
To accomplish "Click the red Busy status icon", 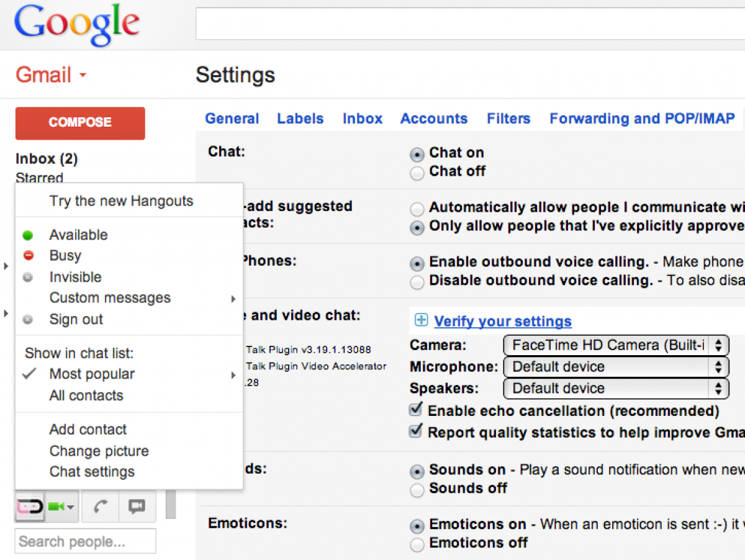I will (28, 256).
